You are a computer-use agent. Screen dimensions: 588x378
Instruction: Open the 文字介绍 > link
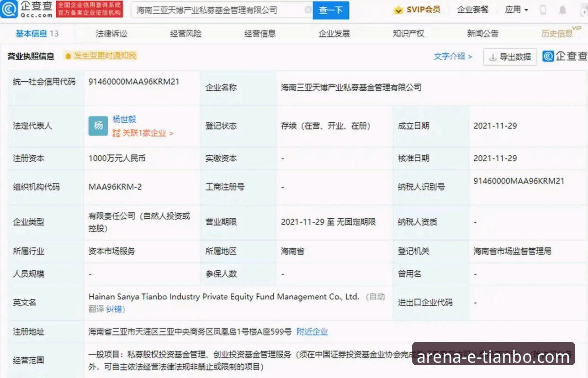(453, 56)
